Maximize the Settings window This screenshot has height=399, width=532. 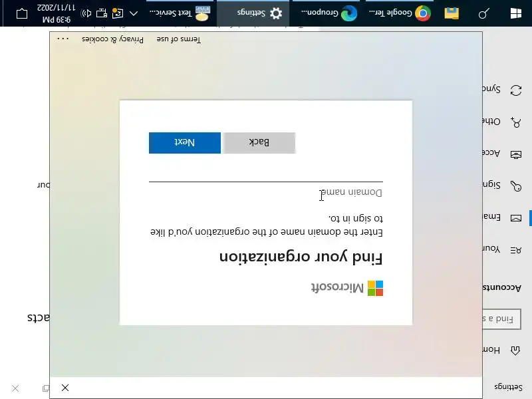pos(45,388)
